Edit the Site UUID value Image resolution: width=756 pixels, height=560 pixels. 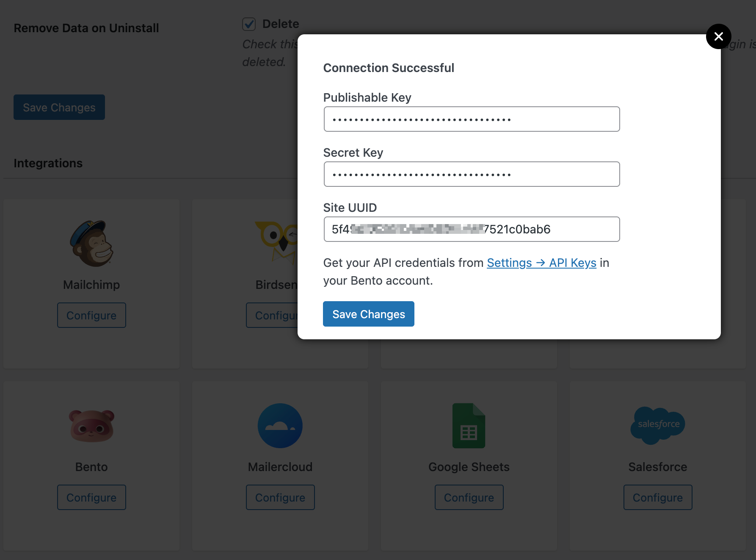[x=472, y=229]
